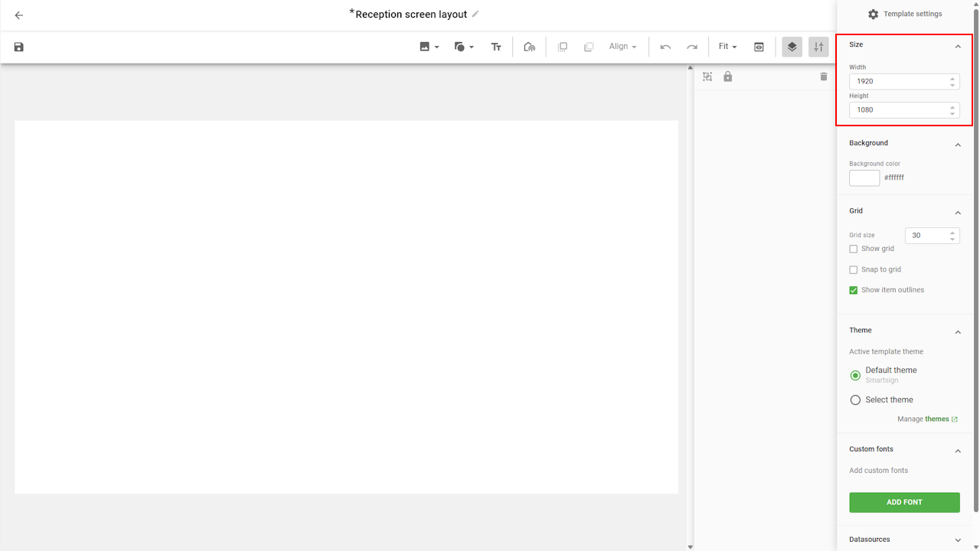
Task: Uncheck Show item outlines
Action: [854, 290]
